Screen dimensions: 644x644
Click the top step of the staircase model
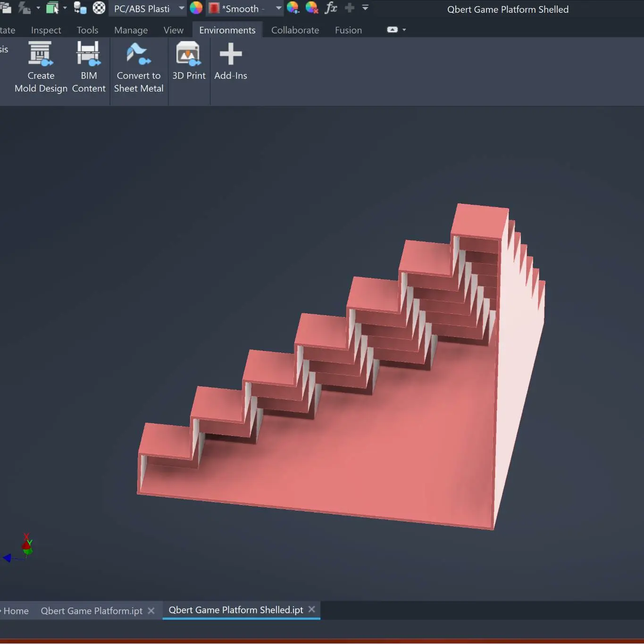pyautogui.click(x=480, y=221)
